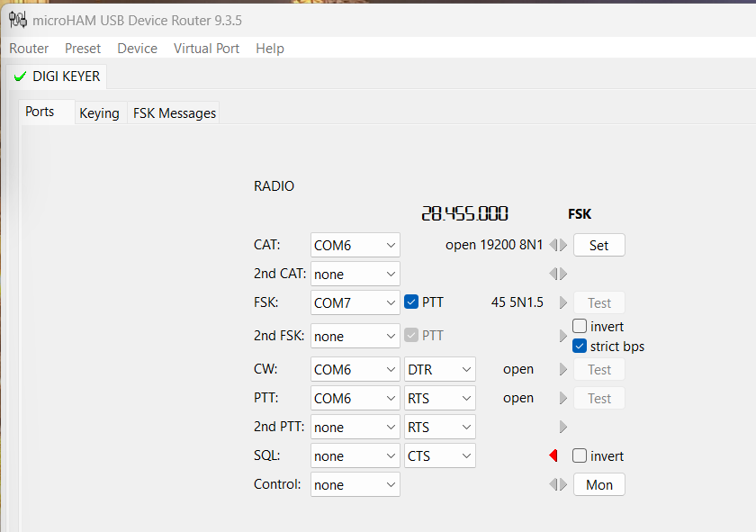Enable the SQL invert checkbox
The height and width of the screenshot is (532, 756).
(580, 456)
